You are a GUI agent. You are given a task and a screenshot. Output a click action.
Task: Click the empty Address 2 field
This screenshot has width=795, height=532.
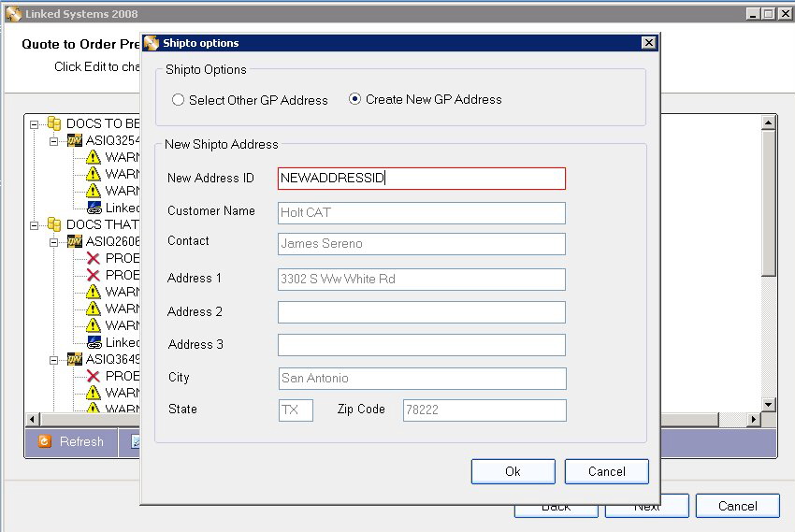point(422,312)
